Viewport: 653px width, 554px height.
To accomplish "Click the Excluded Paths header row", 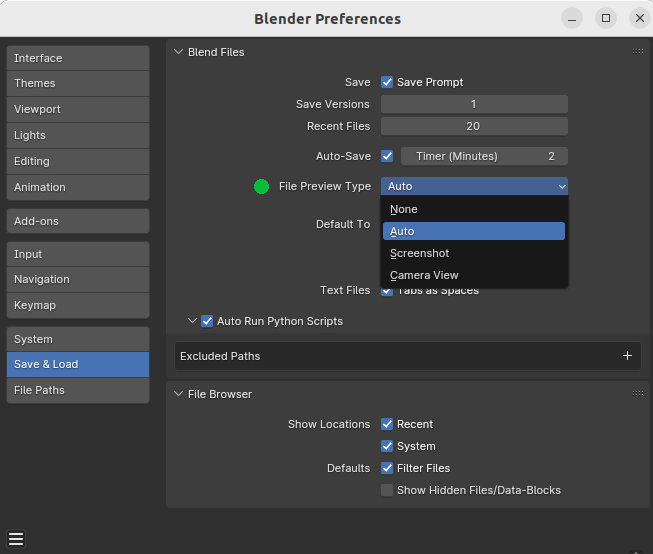I will [x=408, y=356].
